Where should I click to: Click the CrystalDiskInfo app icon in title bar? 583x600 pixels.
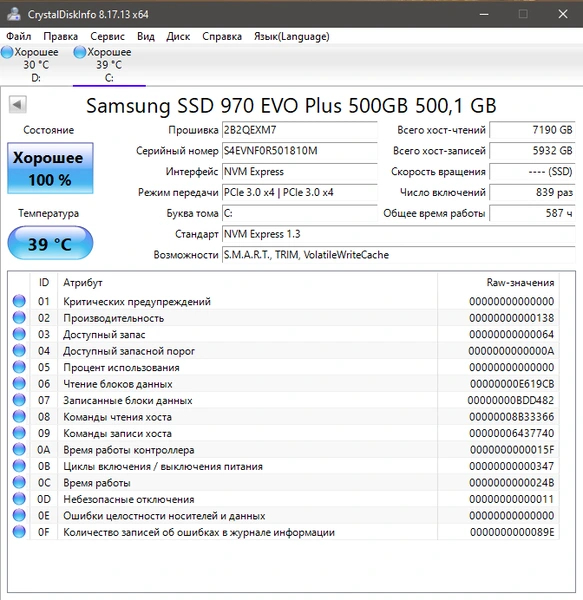point(14,14)
